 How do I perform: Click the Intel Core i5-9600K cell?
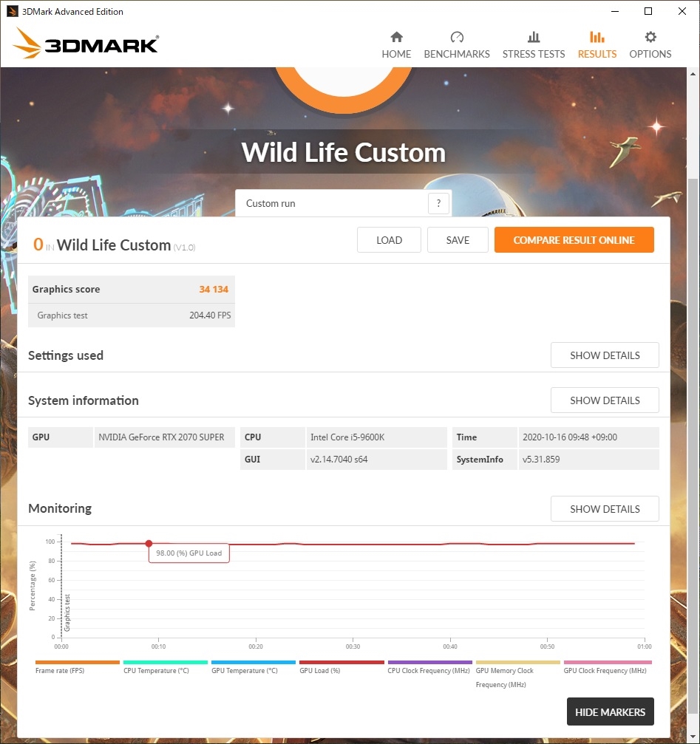377,437
